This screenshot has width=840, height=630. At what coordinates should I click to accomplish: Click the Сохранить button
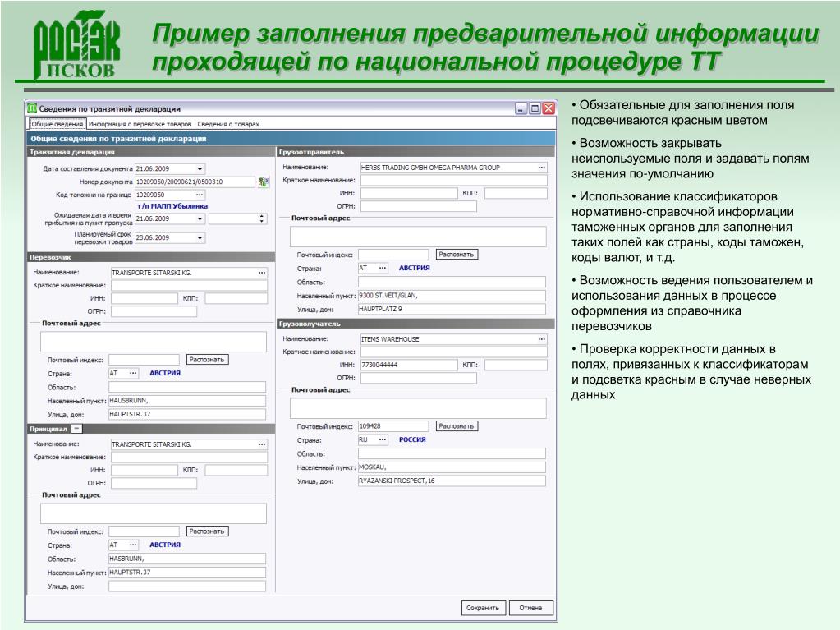point(483,608)
